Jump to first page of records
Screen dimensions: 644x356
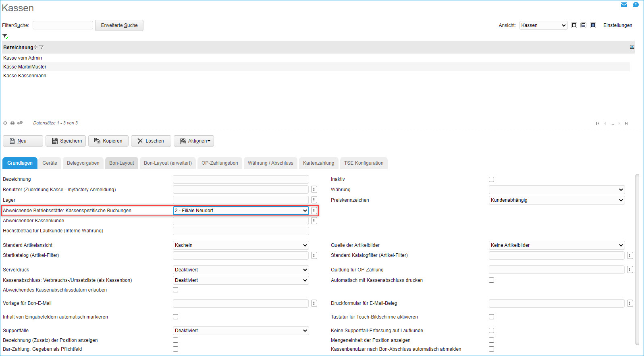click(598, 124)
